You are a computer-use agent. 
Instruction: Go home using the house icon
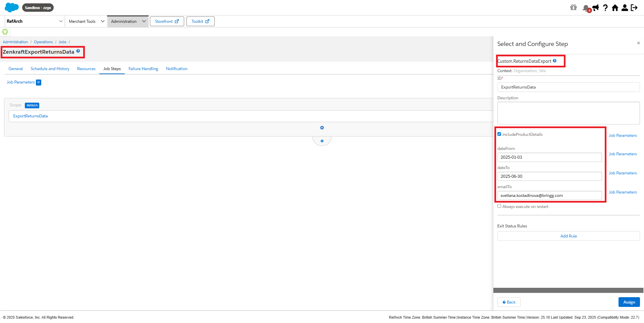tap(615, 7)
